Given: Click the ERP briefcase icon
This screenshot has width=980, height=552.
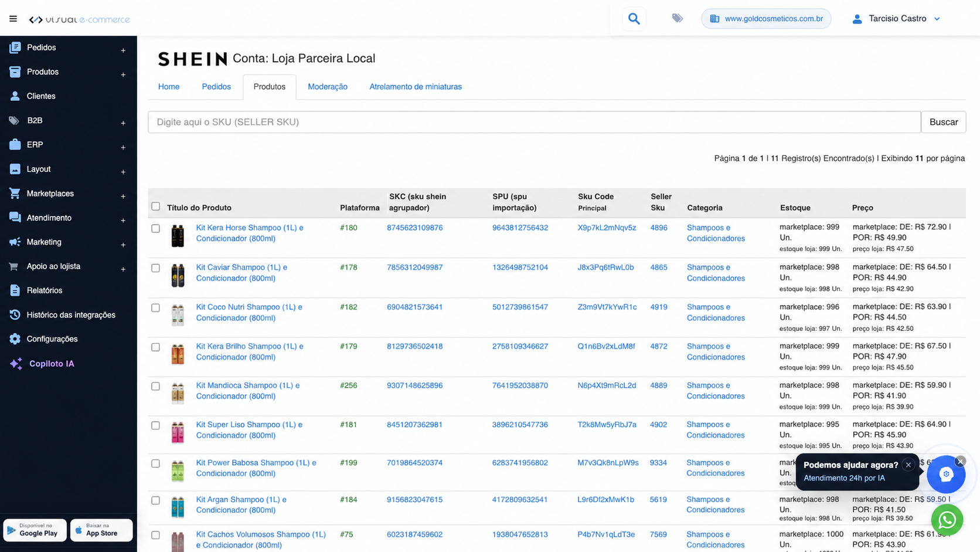Looking at the screenshot, I should [15, 144].
